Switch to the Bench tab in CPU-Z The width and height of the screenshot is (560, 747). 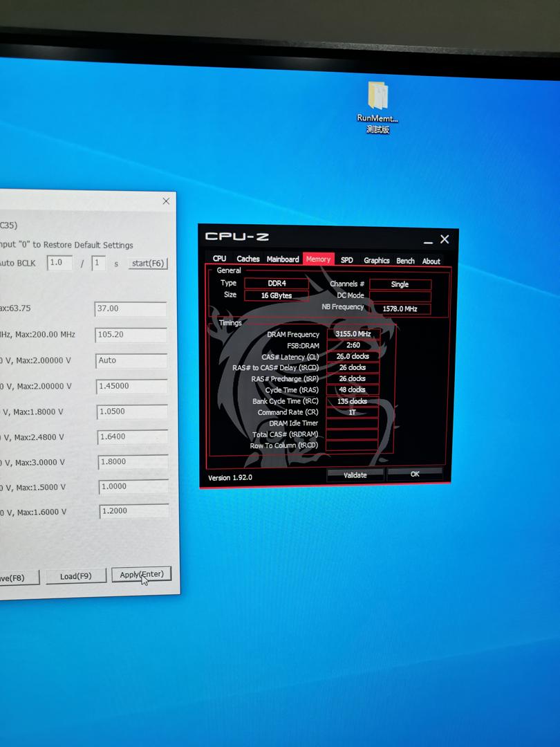point(405,261)
